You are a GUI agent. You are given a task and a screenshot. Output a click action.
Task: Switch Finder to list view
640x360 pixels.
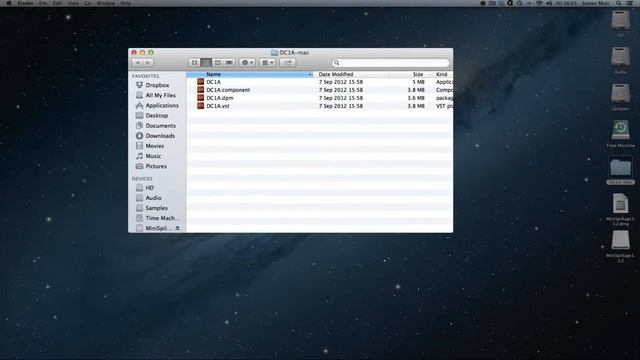[x=206, y=62]
